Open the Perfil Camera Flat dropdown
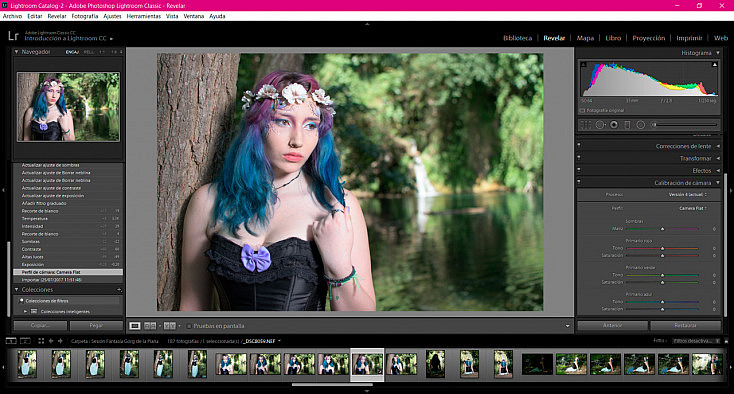The width and height of the screenshot is (734, 394). point(693,208)
